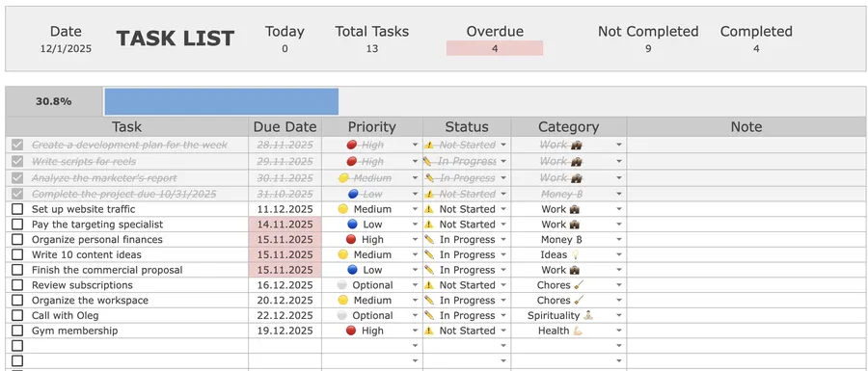Click red High icon for 'Gym membership'
Viewport: 868px width, 371px height.
pyautogui.click(x=351, y=331)
